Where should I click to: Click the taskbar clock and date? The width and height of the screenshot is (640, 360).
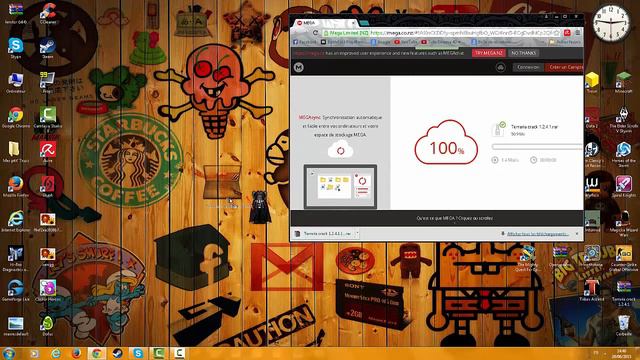click(622, 353)
